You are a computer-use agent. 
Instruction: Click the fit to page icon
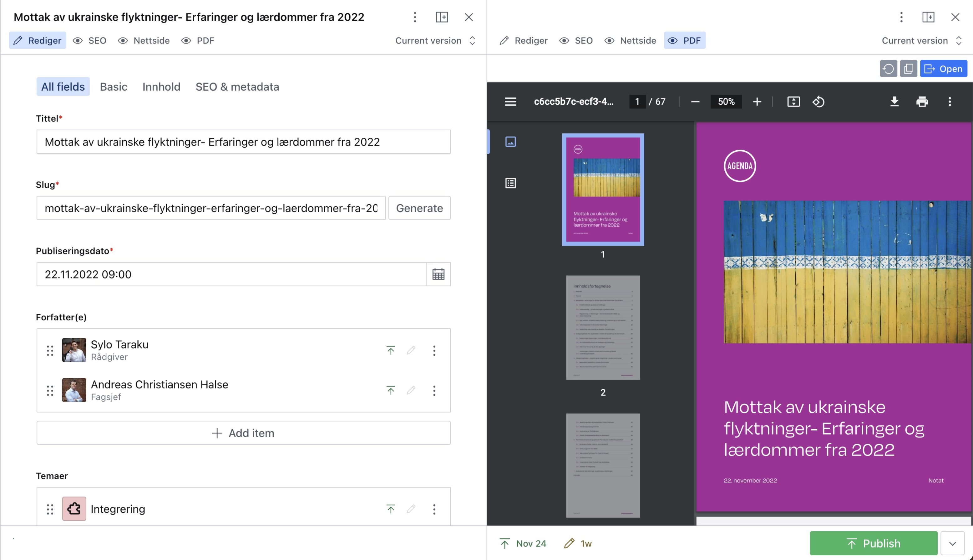click(x=793, y=102)
